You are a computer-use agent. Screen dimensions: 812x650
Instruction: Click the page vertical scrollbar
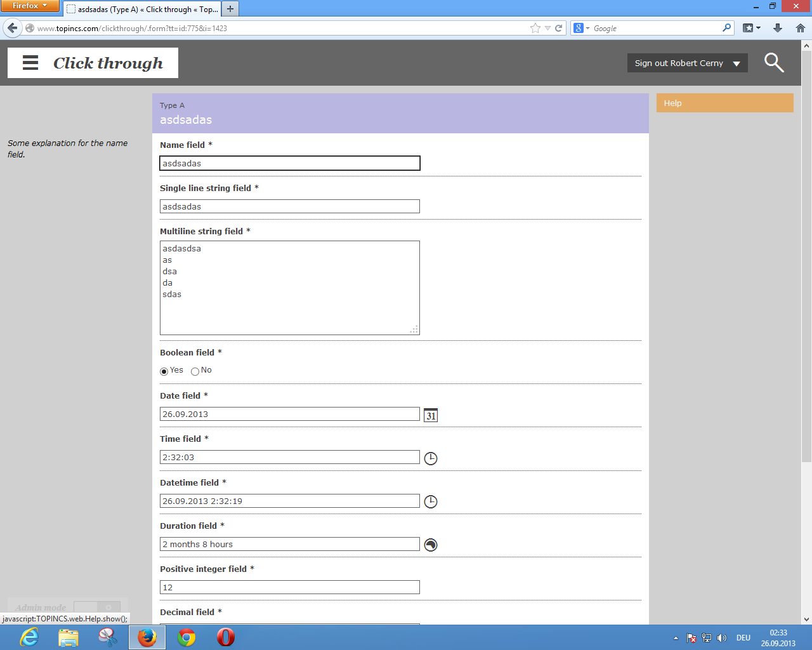tap(806, 254)
